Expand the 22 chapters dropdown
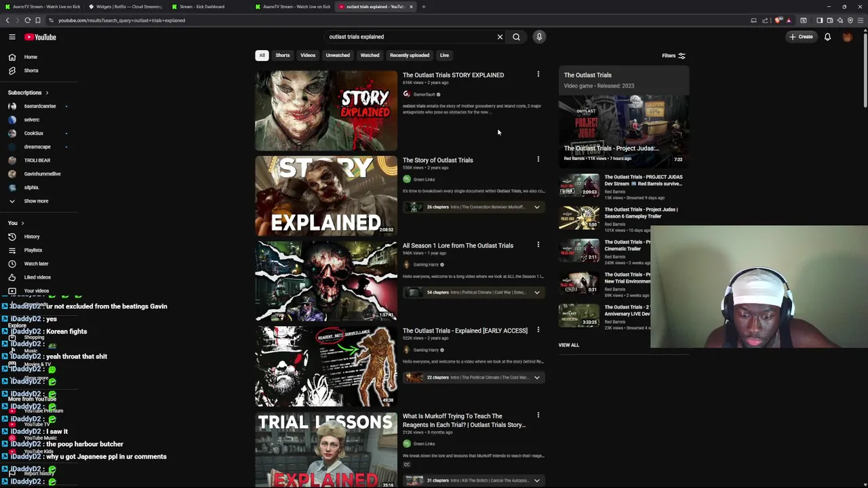The height and width of the screenshot is (488, 868). 536,378
